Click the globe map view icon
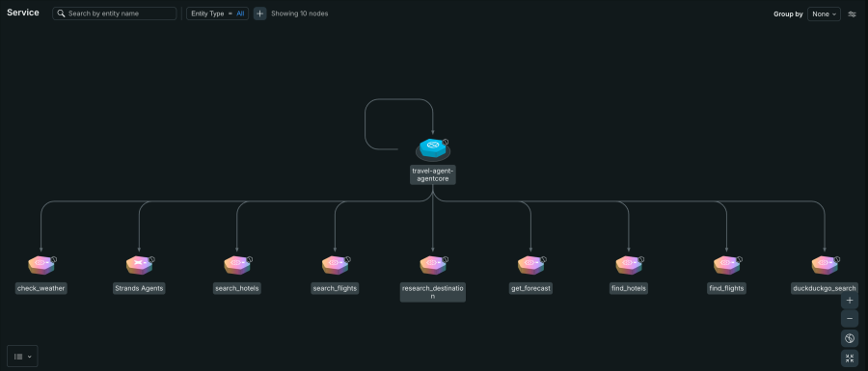868x371 pixels. click(850, 338)
